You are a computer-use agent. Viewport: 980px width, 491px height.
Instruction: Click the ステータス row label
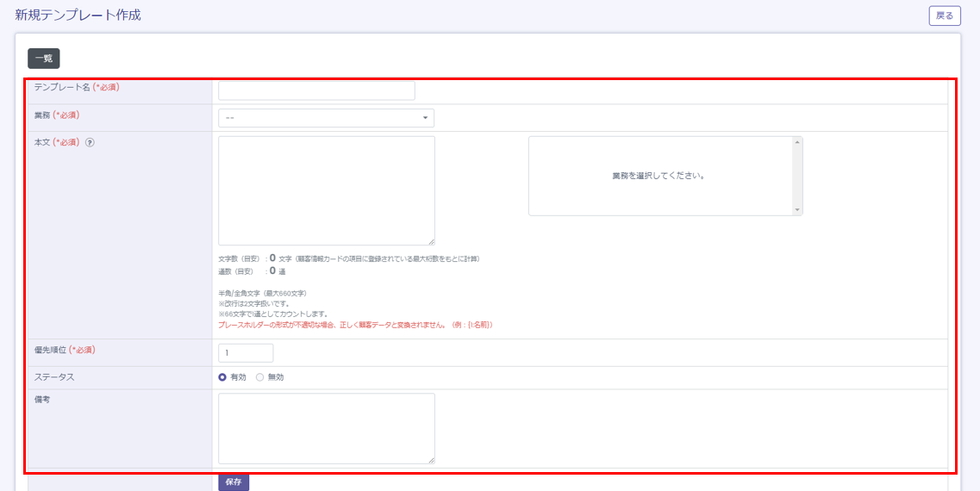[x=53, y=377]
